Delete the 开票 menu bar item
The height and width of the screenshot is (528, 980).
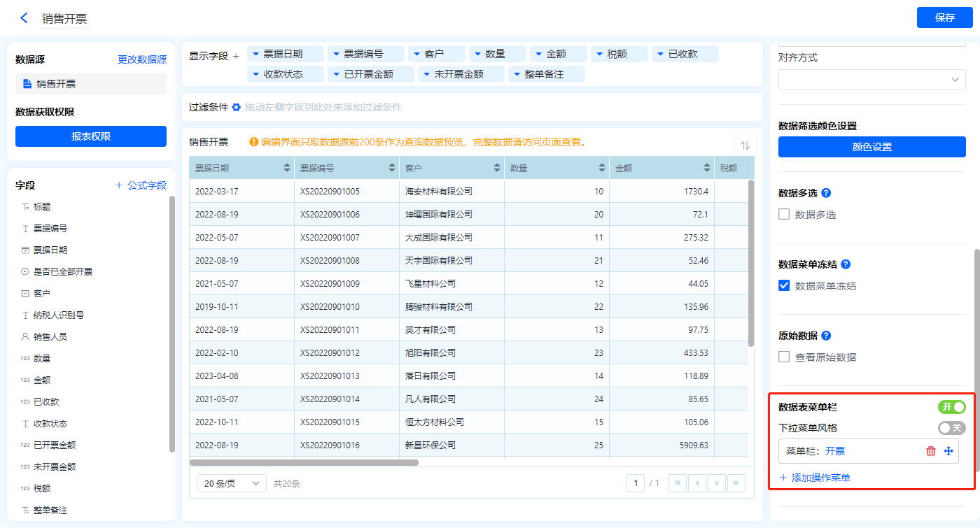930,451
